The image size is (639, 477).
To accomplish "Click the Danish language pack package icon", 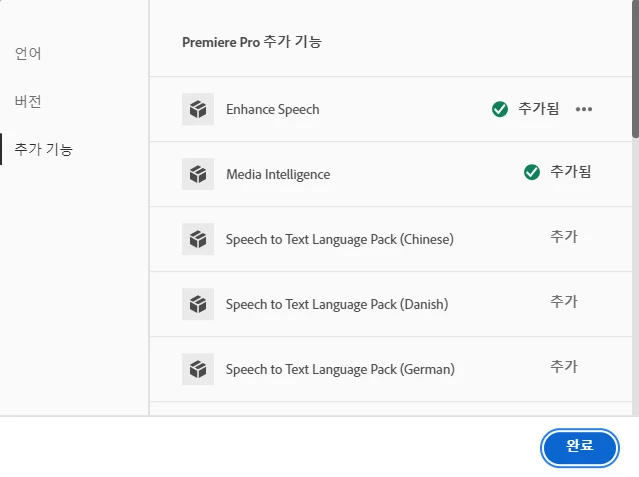I will pos(198,304).
